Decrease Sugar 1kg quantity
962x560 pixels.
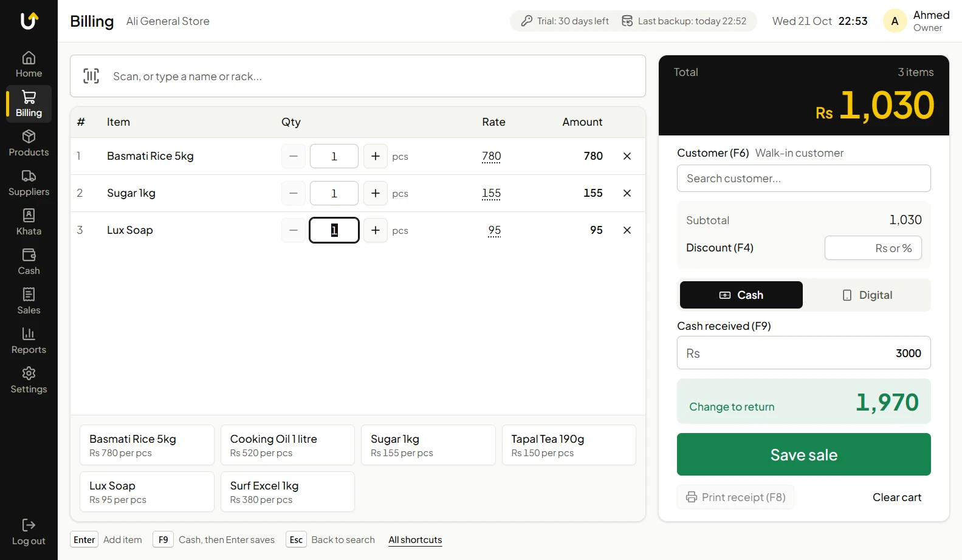[x=294, y=193]
